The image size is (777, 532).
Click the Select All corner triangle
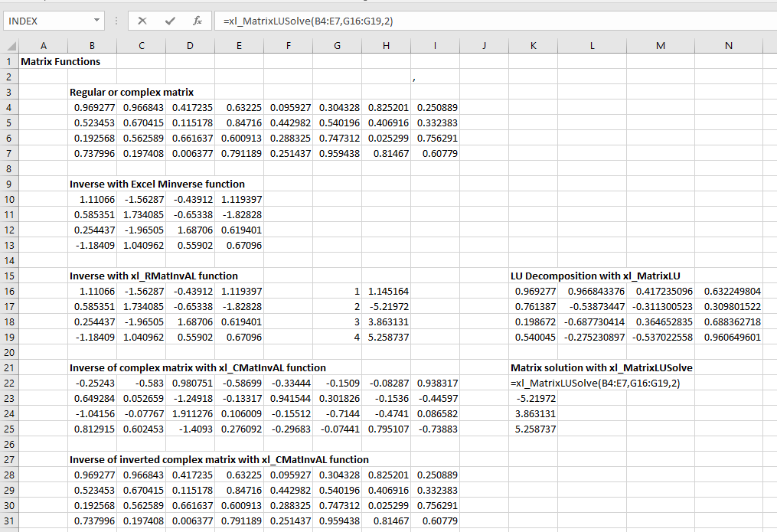(9, 46)
